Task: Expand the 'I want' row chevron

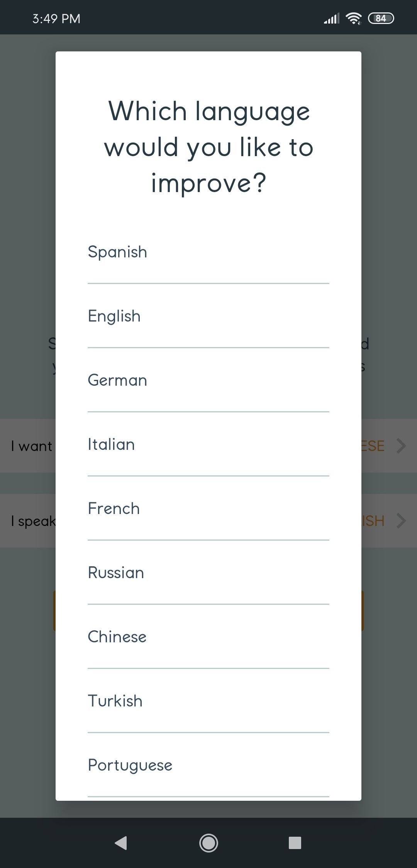Action: (x=402, y=446)
